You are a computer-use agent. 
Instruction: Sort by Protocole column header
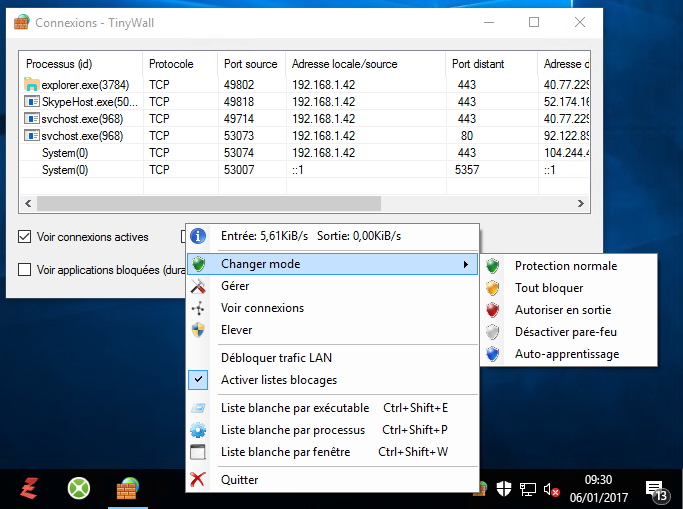180,64
